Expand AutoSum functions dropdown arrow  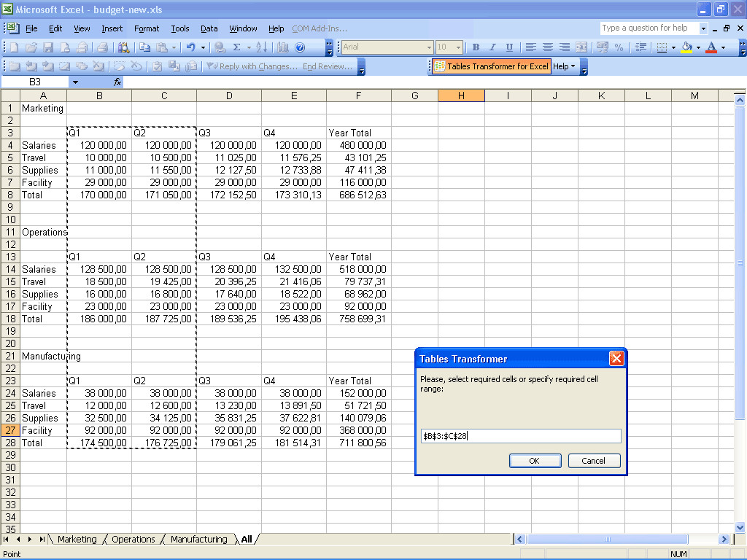point(249,47)
